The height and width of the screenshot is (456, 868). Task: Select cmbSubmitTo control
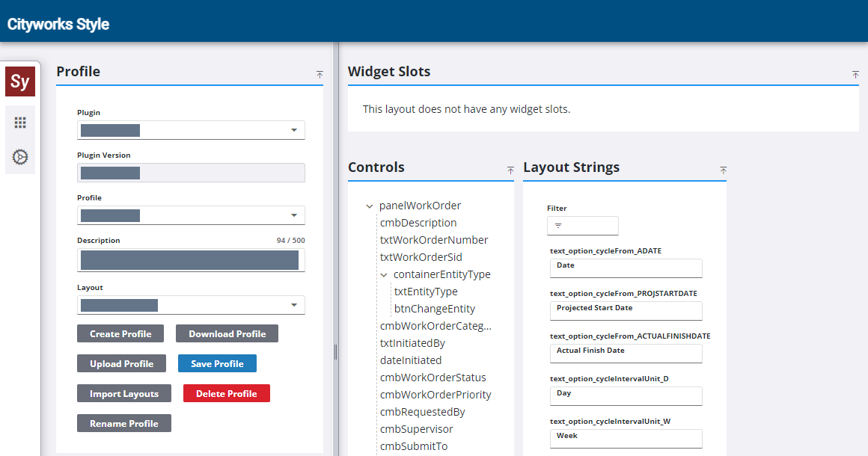pos(414,446)
